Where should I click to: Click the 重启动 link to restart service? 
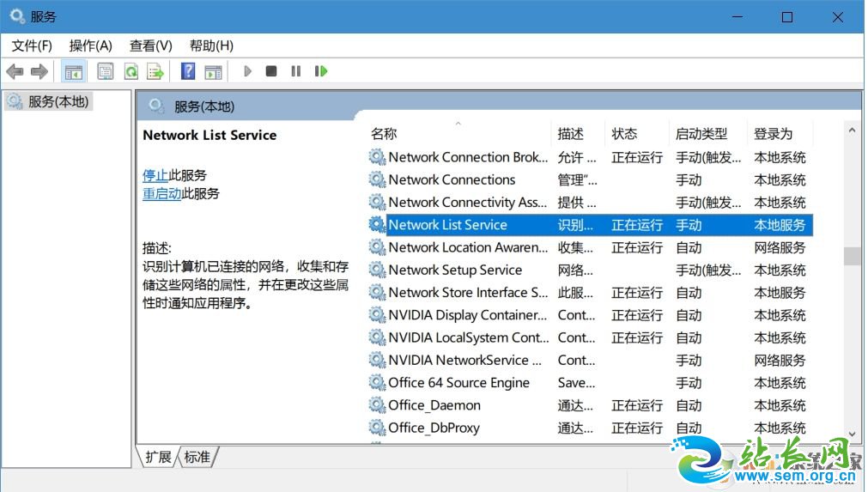coord(161,194)
